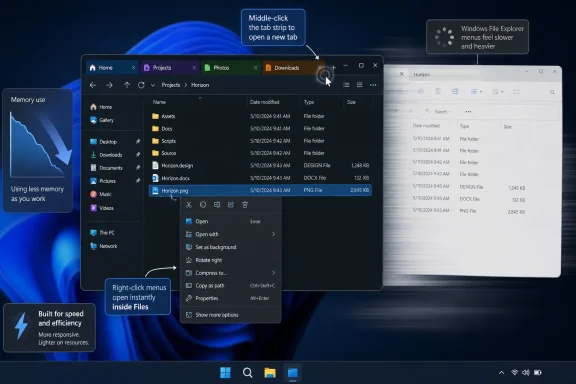
Task: Select the Assets folder
Action: click(260, 116)
